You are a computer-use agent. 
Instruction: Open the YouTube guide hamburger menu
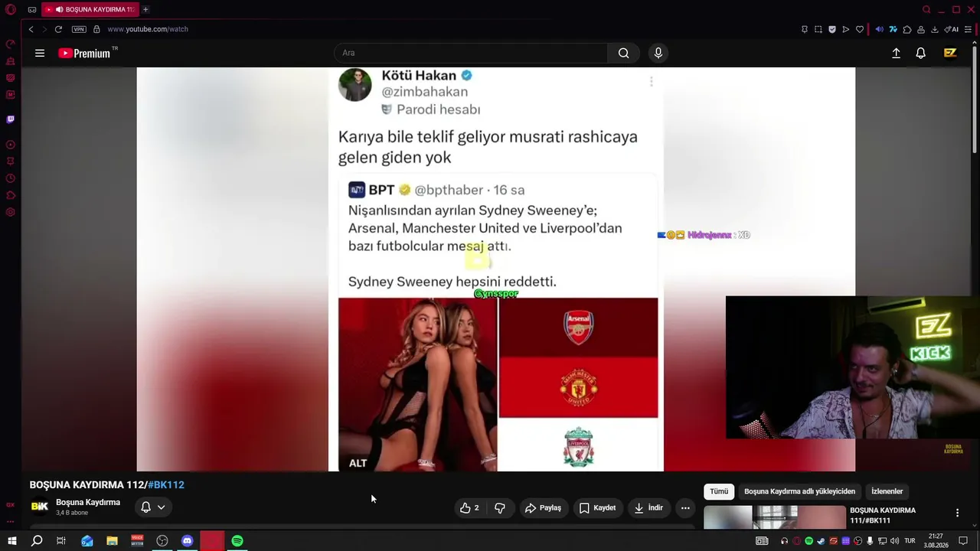click(40, 53)
